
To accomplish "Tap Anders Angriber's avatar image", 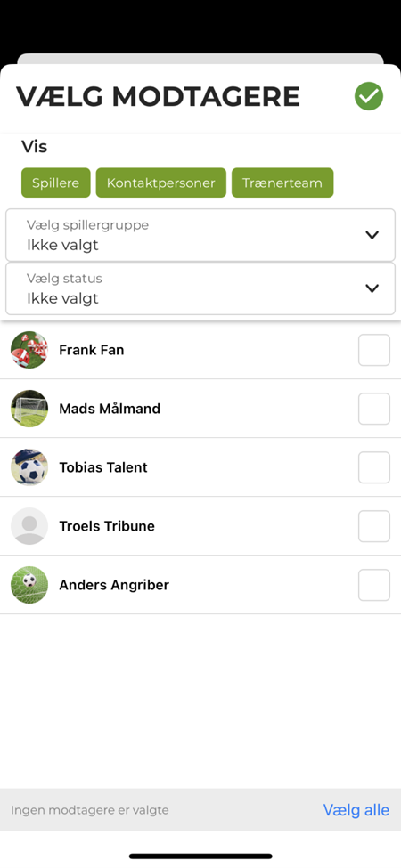I will 29,585.
